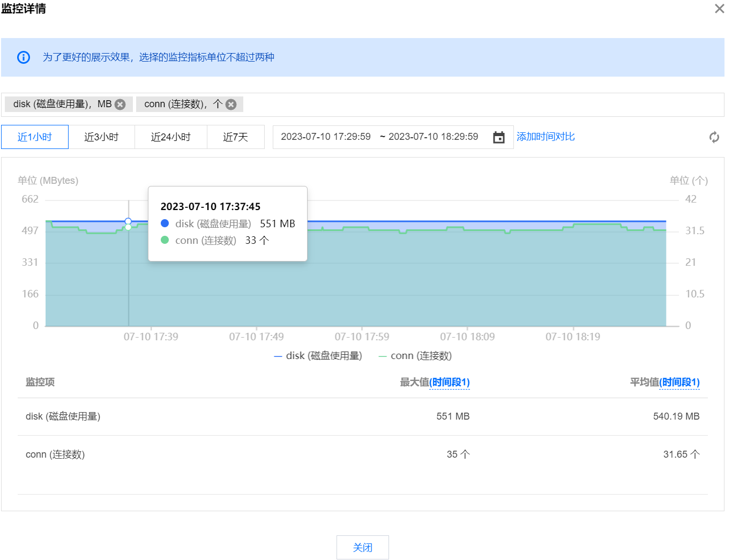
Task: Click the end time 2023-07-10 18:29:59
Action: (x=433, y=137)
